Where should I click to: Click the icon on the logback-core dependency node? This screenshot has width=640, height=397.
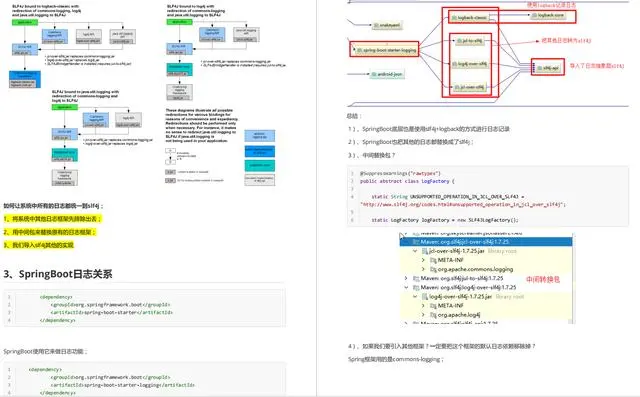point(535,16)
